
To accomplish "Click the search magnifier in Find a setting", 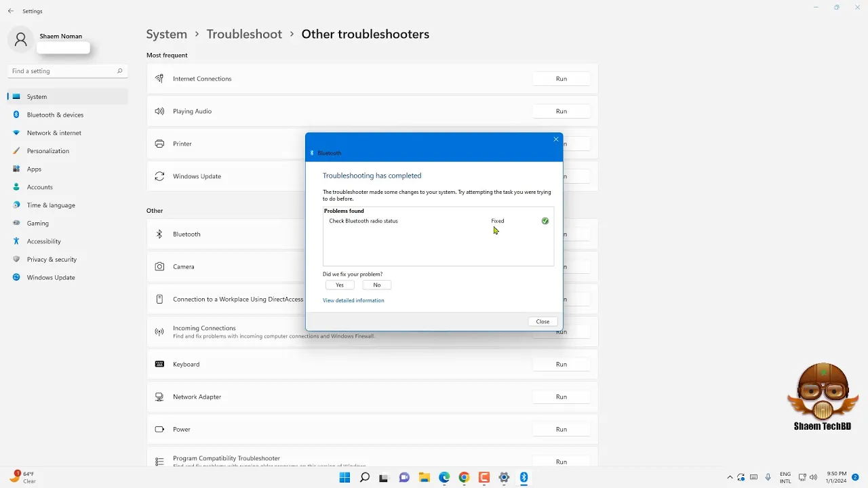I will click(x=120, y=70).
